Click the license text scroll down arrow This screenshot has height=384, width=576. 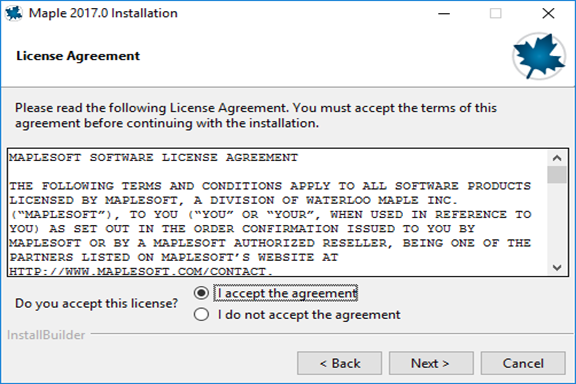tap(557, 268)
